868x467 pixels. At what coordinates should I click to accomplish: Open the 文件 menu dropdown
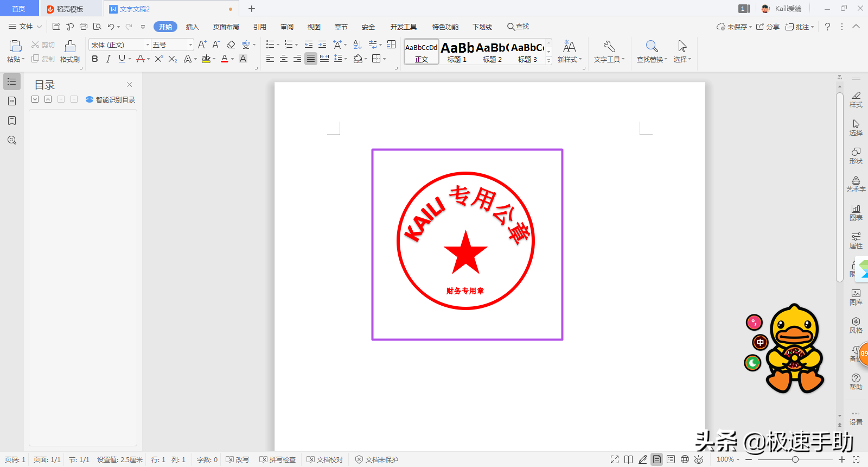click(x=25, y=27)
